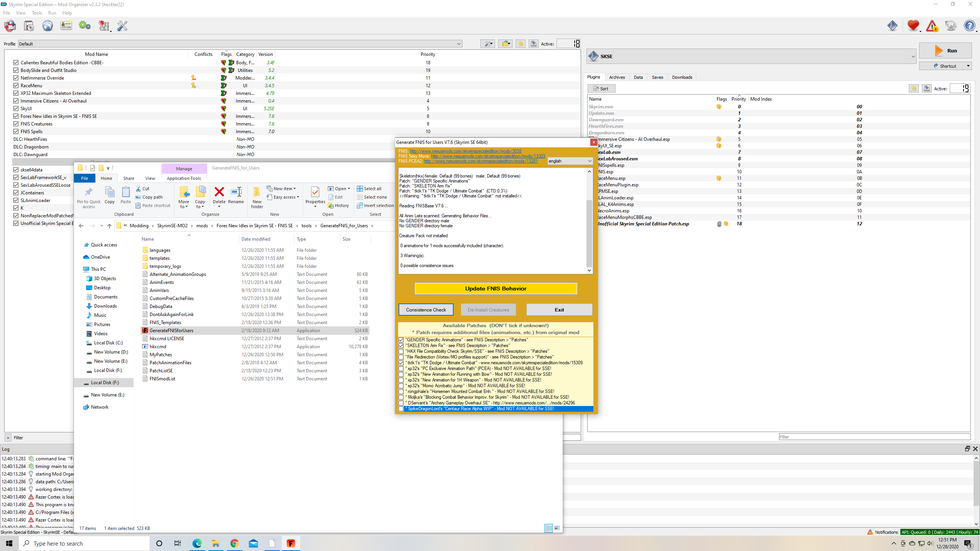The width and height of the screenshot is (980, 551).
Task: Open the Tools menu
Action: click(x=37, y=13)
